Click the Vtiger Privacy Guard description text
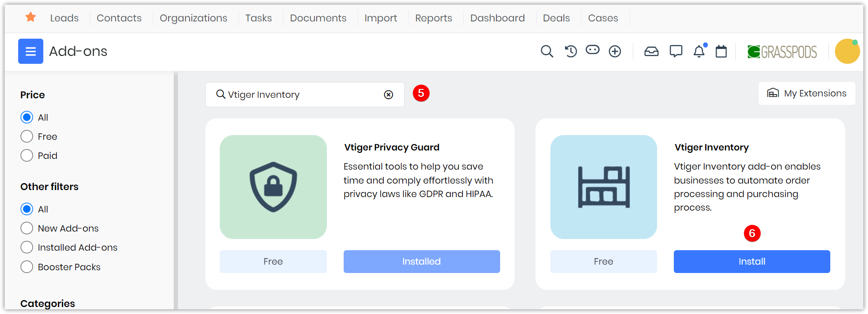Viewport: 868px width, 314px height. 418,180
